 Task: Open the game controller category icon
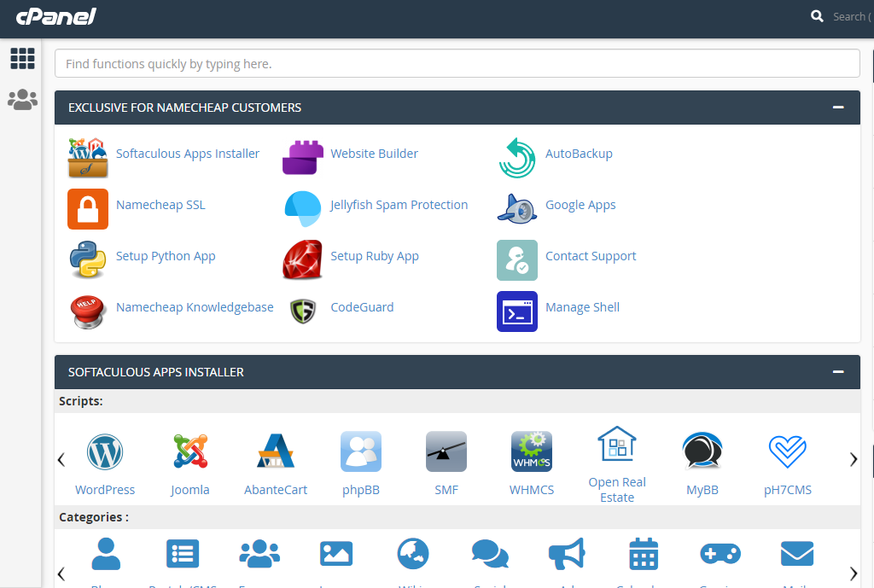720,554
